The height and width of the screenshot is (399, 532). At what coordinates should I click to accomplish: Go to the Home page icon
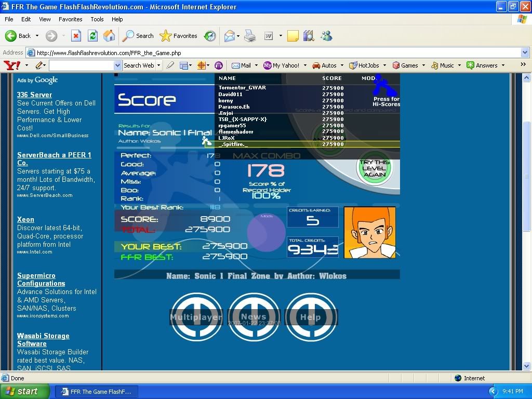point(109,36)
